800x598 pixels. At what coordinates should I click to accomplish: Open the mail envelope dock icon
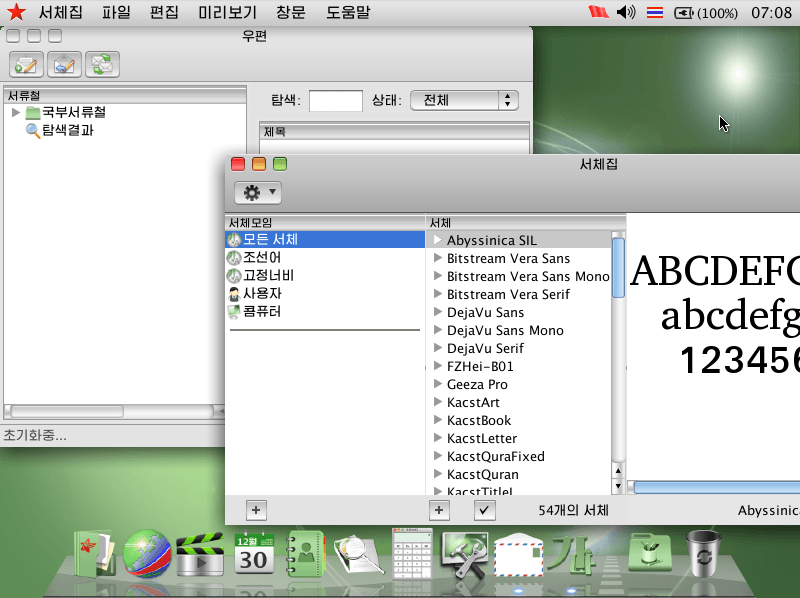click(518, 555)
